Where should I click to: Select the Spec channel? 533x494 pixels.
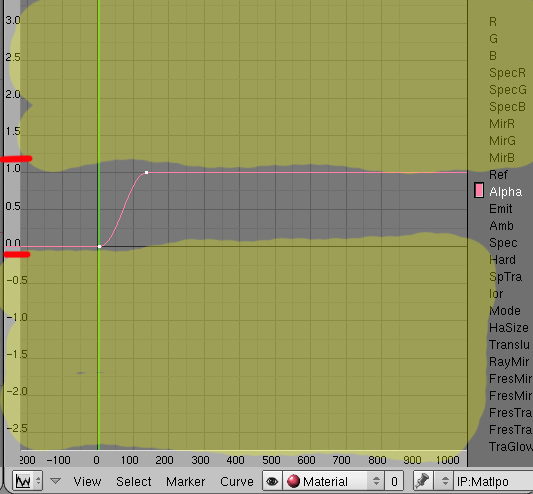click(x=503, y=243)
